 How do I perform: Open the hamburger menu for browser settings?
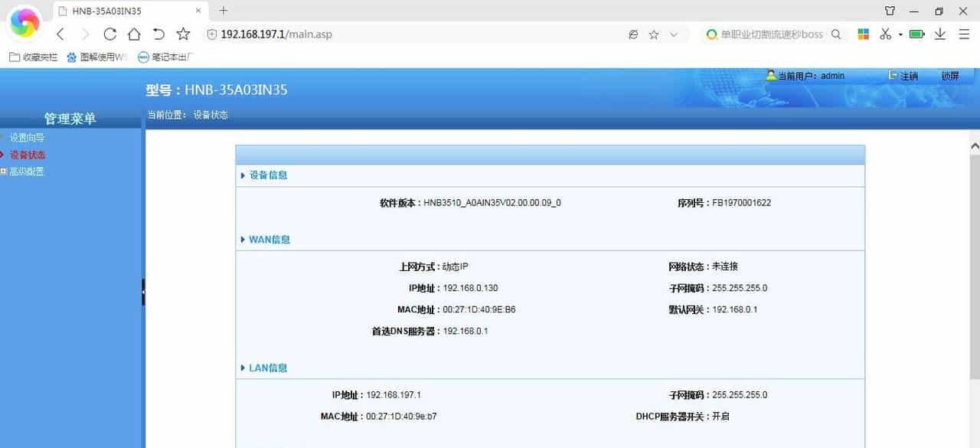coord(964,34)
